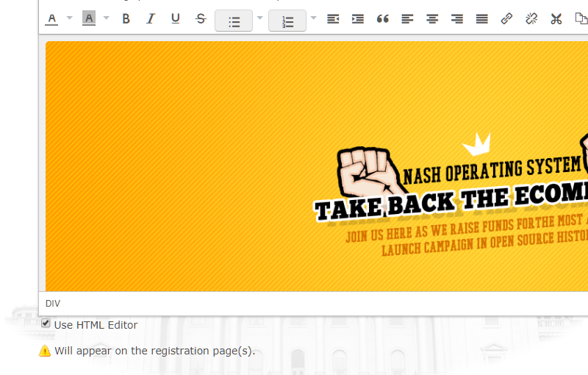Screen dimensions: 588x375
Task: Uncheck the Use HTML Editor checkbox
Action: [46, 324]
